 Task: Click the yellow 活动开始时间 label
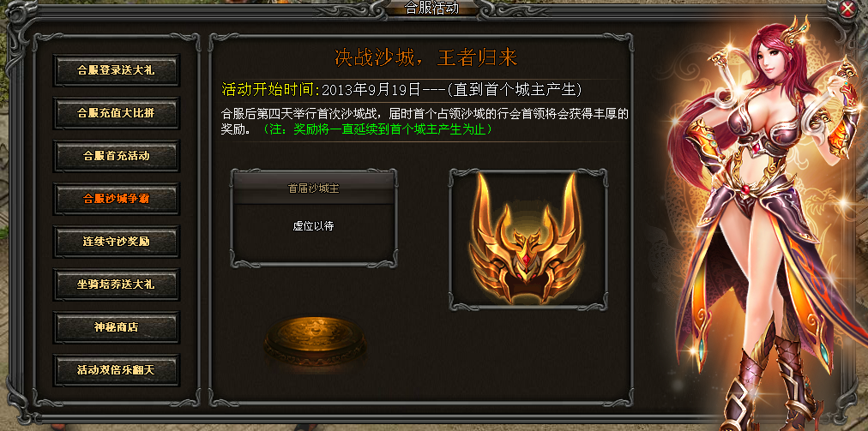tap(271, 89)
